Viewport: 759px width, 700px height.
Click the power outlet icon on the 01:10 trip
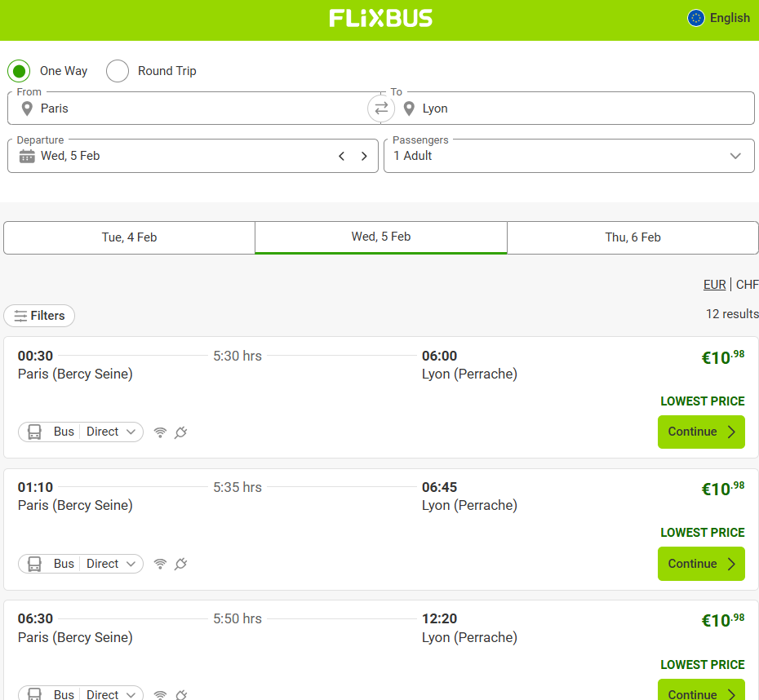point(181,564)
